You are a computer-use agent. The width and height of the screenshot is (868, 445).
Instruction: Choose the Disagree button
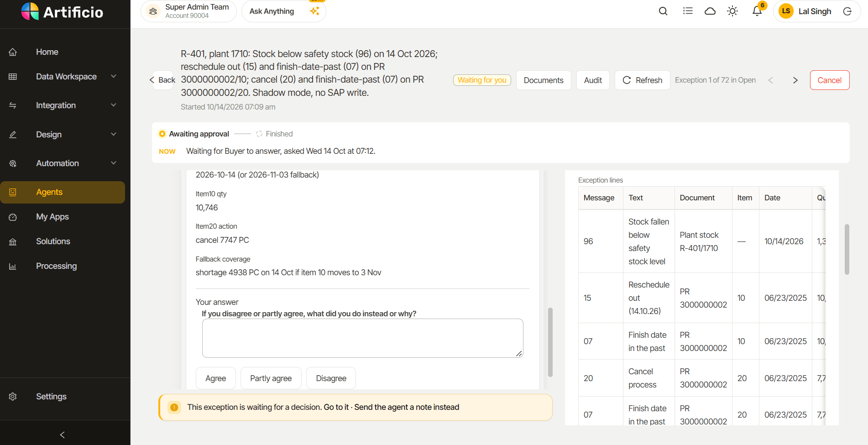331,378
